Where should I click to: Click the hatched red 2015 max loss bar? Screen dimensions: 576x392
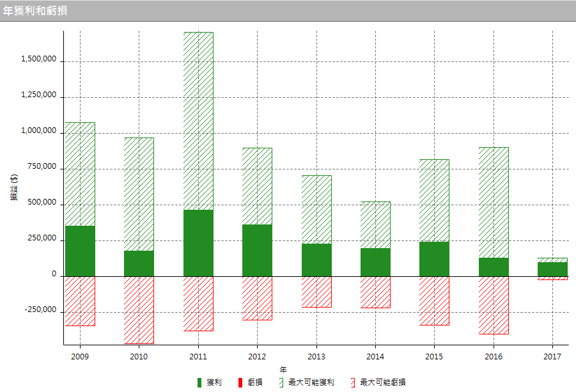[434, 301]
